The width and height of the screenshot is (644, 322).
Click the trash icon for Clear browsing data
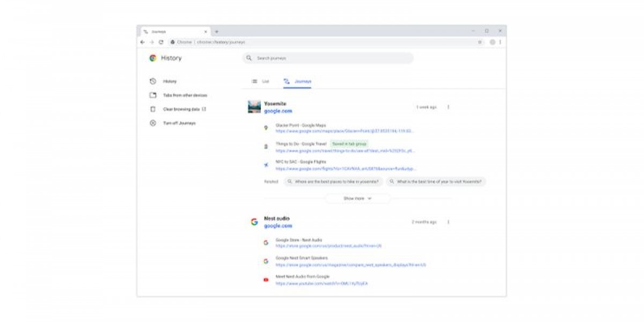click(153, 109)
